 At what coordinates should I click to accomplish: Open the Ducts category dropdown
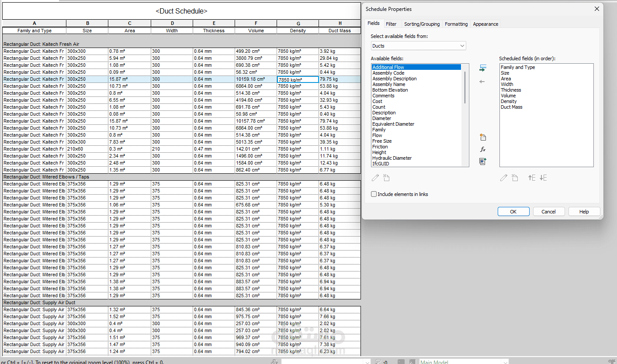tap(418, 46)
